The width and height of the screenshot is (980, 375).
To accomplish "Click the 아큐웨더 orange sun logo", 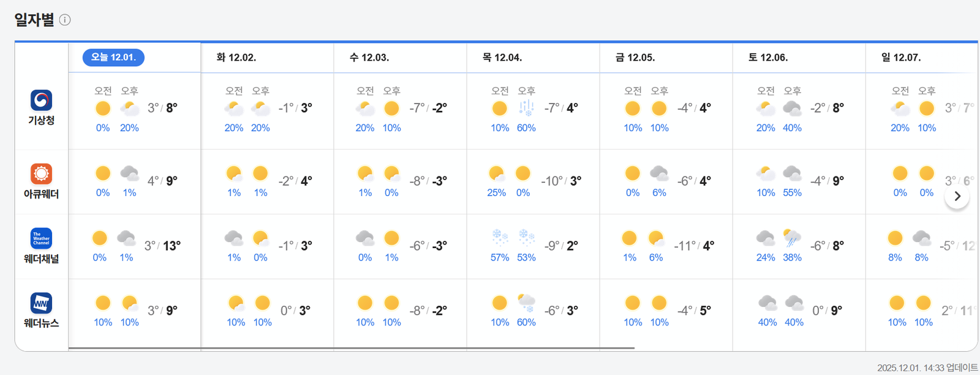I will pos(41,174).
